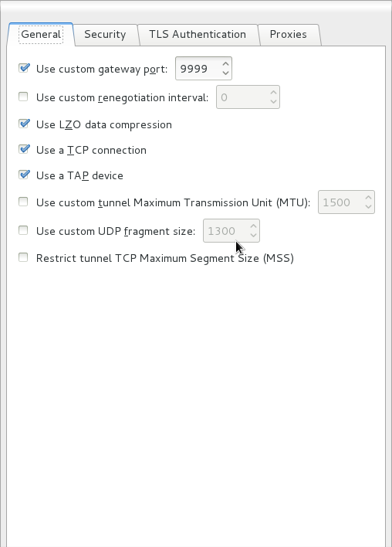Viewport: 392px width, 547px height.
Task: Click the gateway port number field
Action: pyautogui.click(x=198, y=69)
